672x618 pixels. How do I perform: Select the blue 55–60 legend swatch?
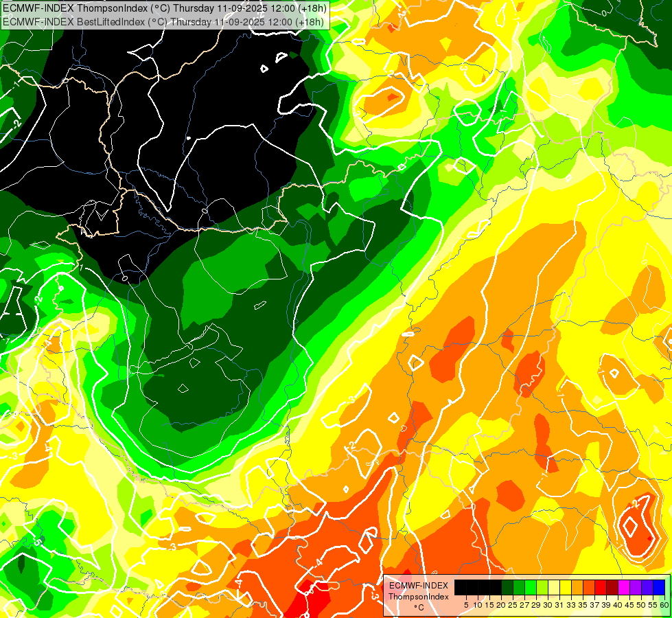pos(659,588)
